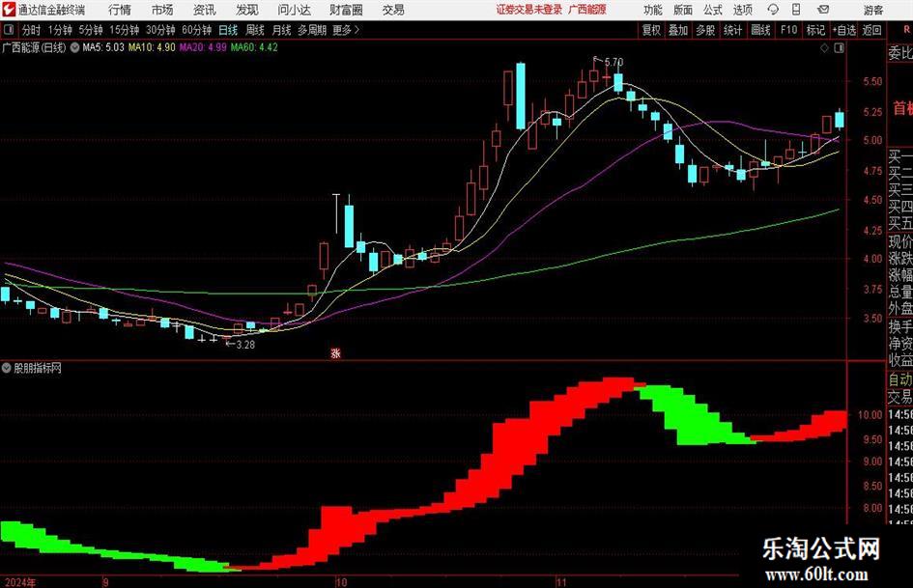Open the mobile phone icon in title bar
This screenshot has width=913, height=588.
coord(796,10)
